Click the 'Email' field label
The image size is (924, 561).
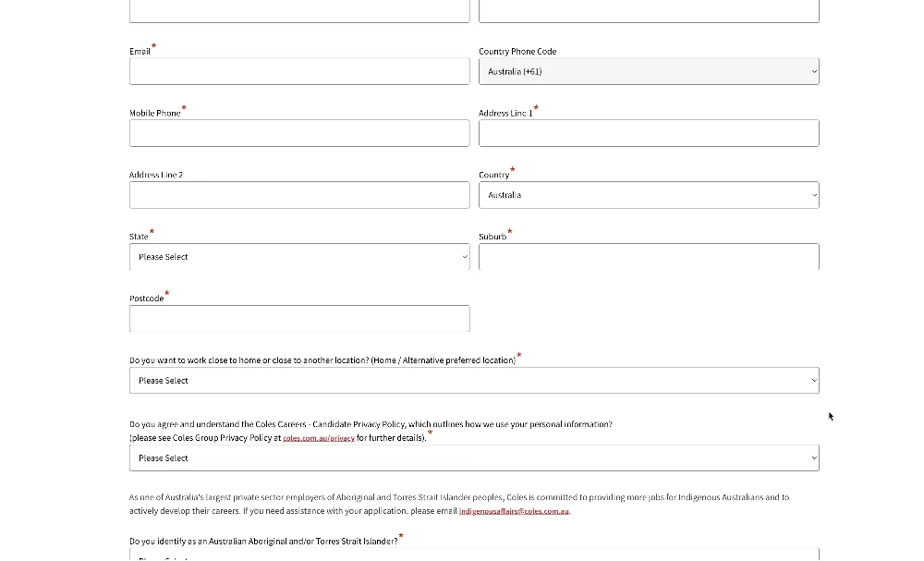click(x=140, y=51)
